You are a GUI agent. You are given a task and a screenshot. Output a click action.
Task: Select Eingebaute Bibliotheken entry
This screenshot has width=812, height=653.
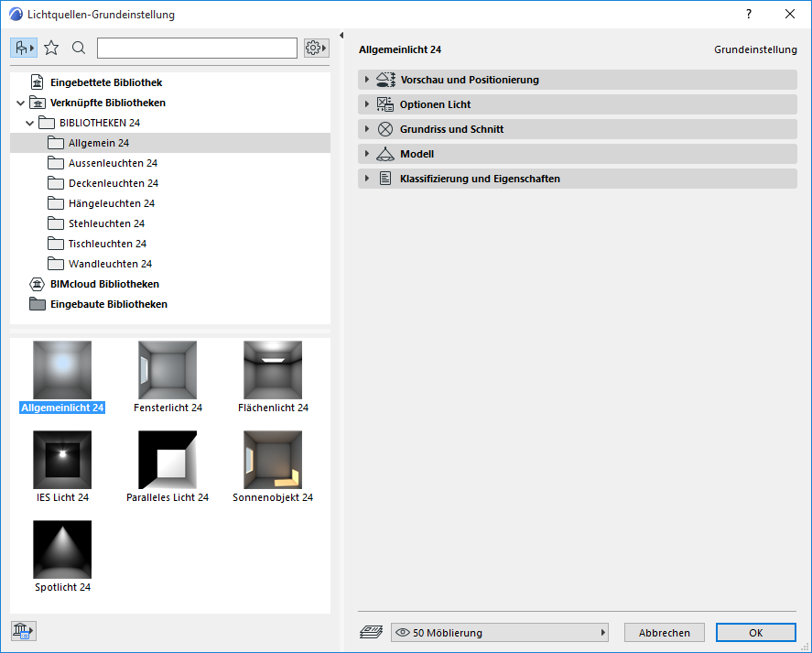(109, 304)
